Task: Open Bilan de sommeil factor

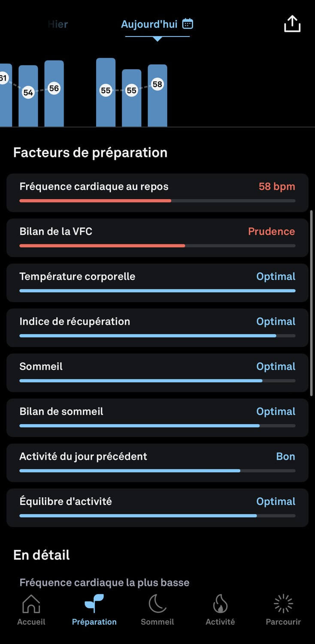Action: 157,418
